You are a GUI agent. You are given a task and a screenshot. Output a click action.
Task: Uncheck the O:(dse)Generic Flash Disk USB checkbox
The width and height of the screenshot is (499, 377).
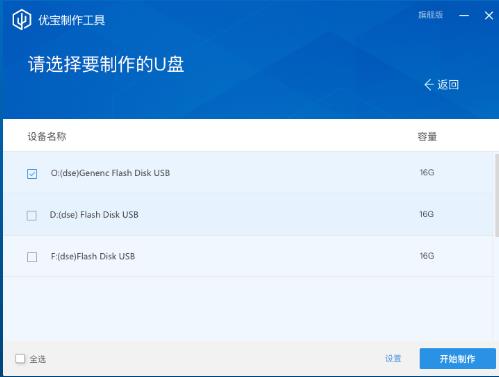pyautogui.click(x=32, y=174)
